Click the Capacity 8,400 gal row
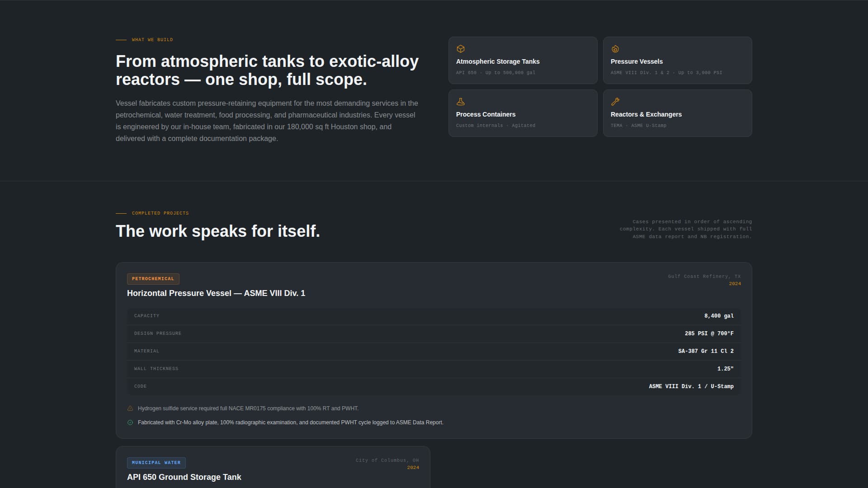This screenshot has width=868, height=488. point(434,316)
